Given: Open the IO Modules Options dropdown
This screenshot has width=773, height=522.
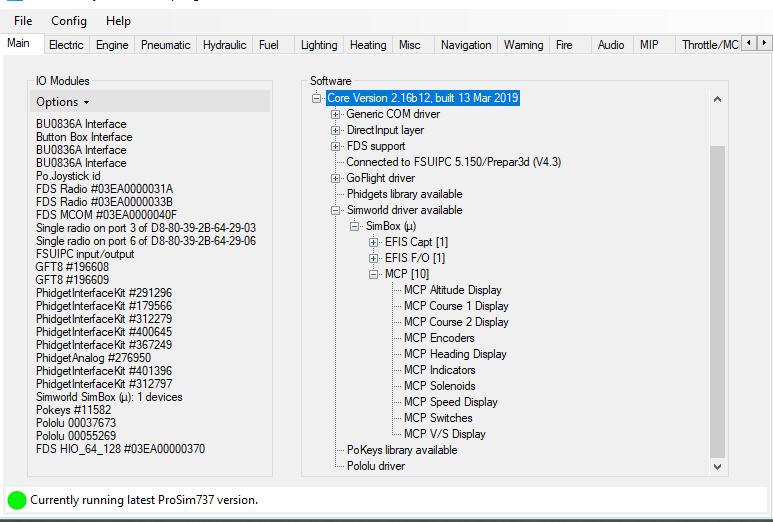Looking at the screenshot, I should 63,102.
